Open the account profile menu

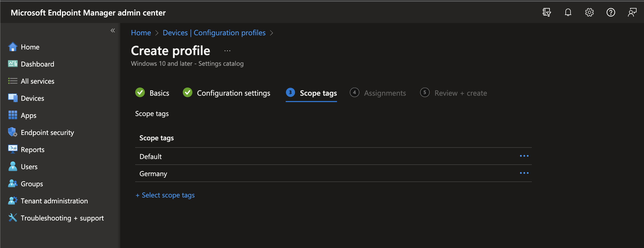click(x=633, y=12)
